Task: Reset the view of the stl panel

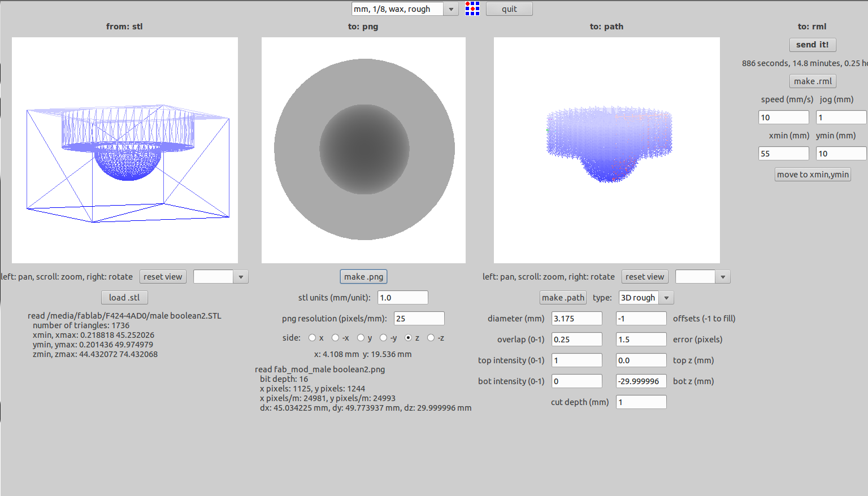Action: (x=163, y=277)
